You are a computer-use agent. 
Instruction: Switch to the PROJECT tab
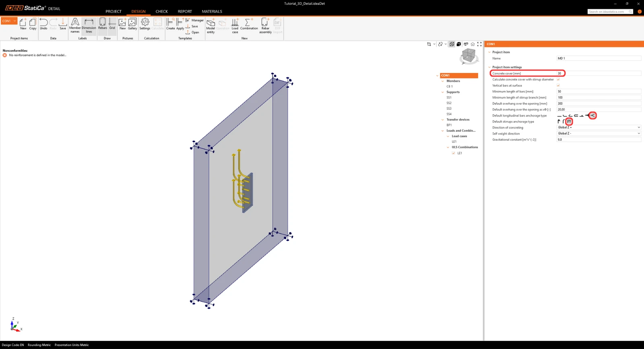click(114, 11)
